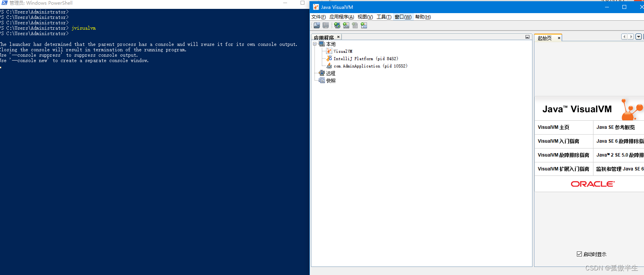This screenshot has height=275, width=644.
Task: Minimize the PowerShell window
Action: point(285,3)
